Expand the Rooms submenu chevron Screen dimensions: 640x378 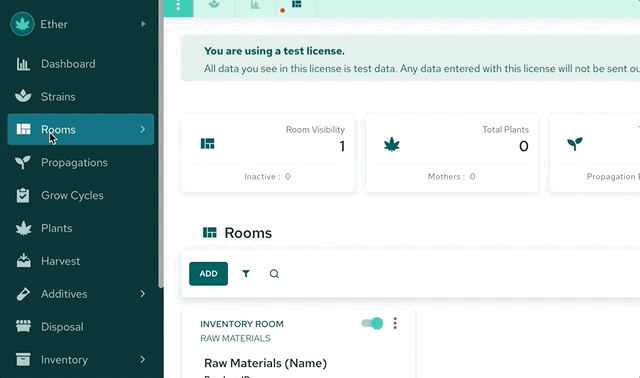click(142, 129)
